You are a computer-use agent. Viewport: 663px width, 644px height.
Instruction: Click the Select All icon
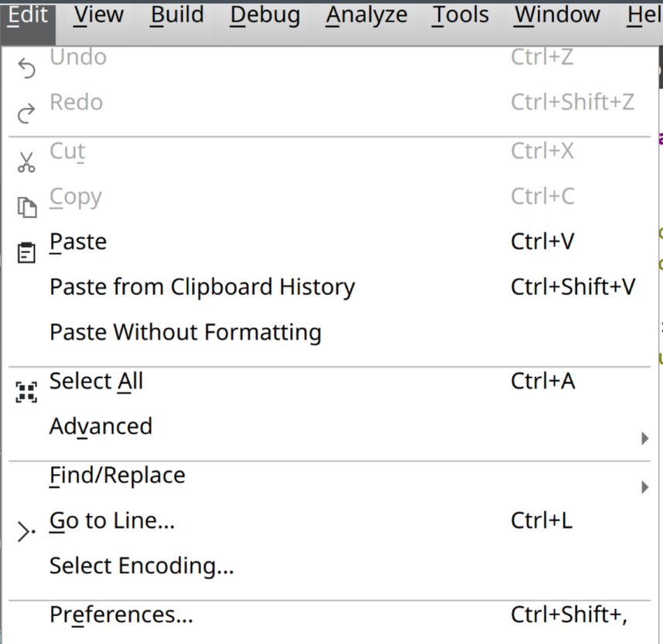[x=27, y=392]
